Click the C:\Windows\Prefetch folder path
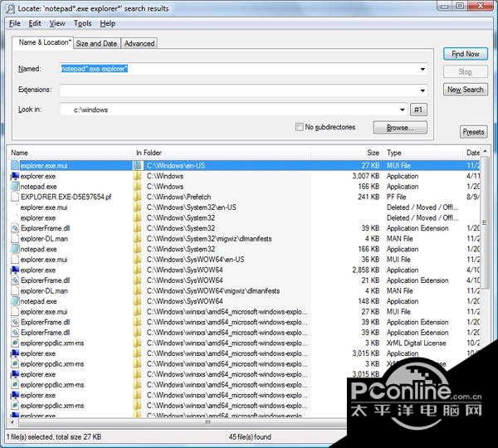This screenshot has height=448, width=498. tap(178, 197)
